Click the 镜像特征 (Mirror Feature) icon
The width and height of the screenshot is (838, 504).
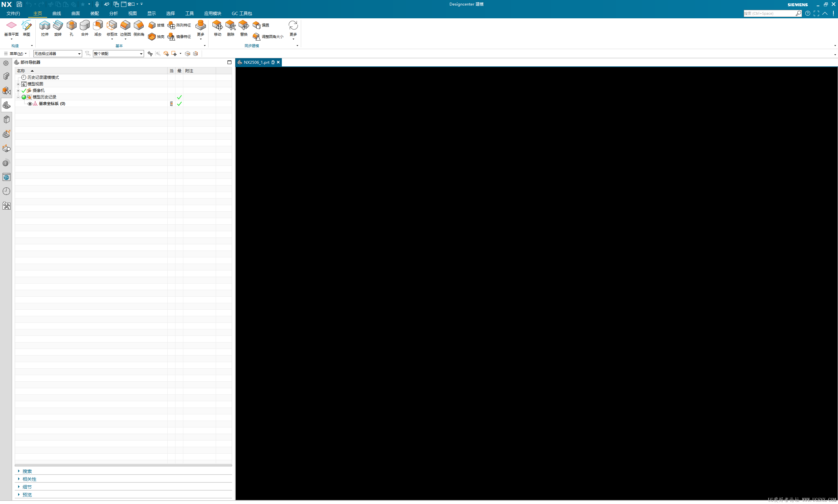tap(172, 37)
